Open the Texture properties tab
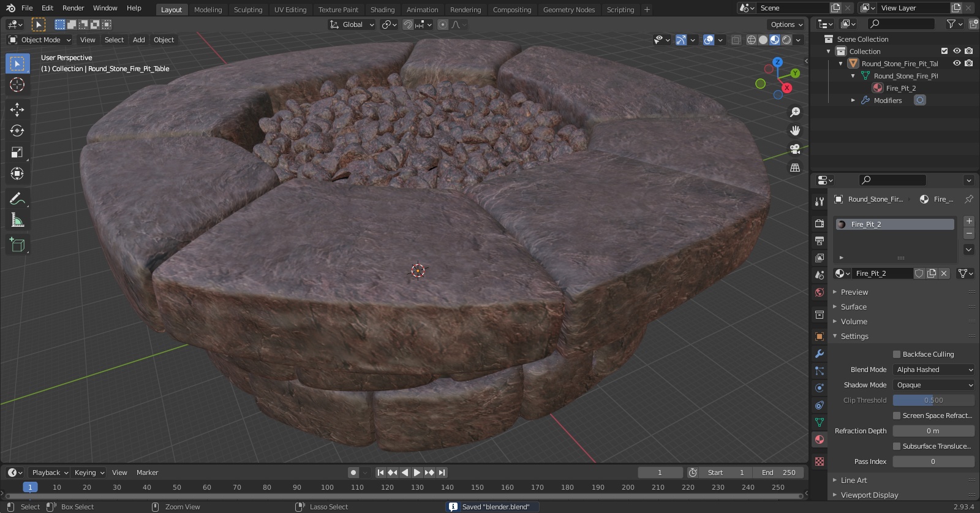The width and height of the screenshot is (980, 513). coord(819,461)
